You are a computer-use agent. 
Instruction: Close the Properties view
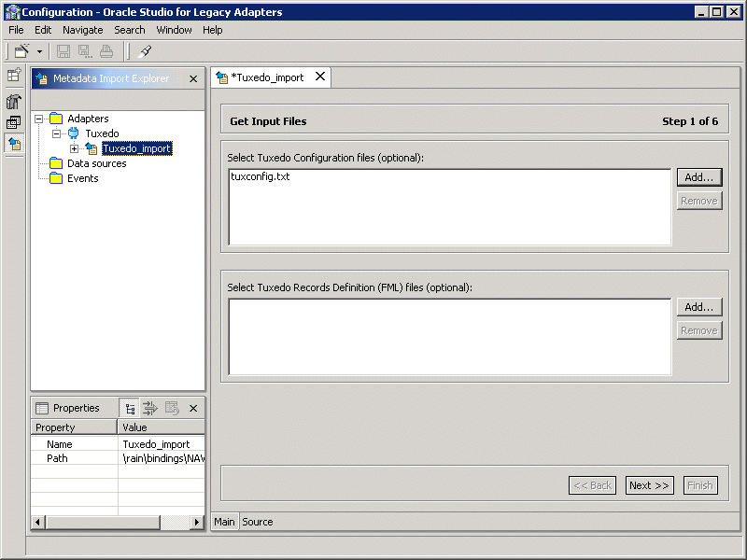(x=193, y=408)
